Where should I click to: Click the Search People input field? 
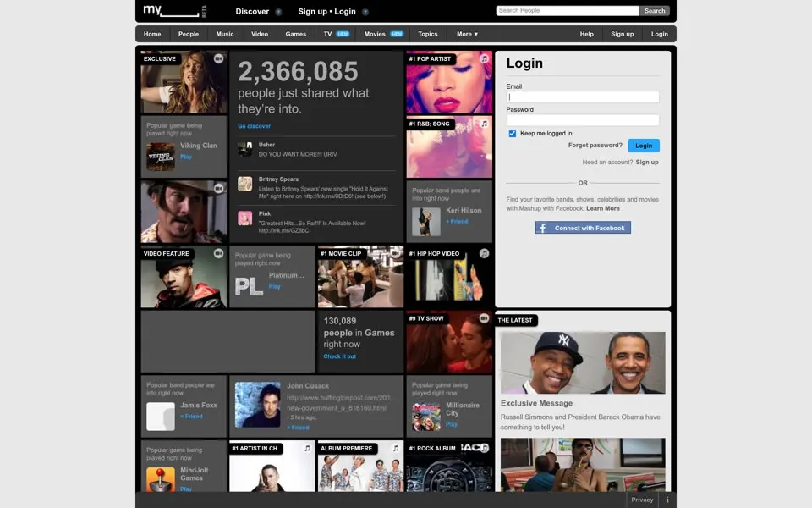click(x=568, y=10)
